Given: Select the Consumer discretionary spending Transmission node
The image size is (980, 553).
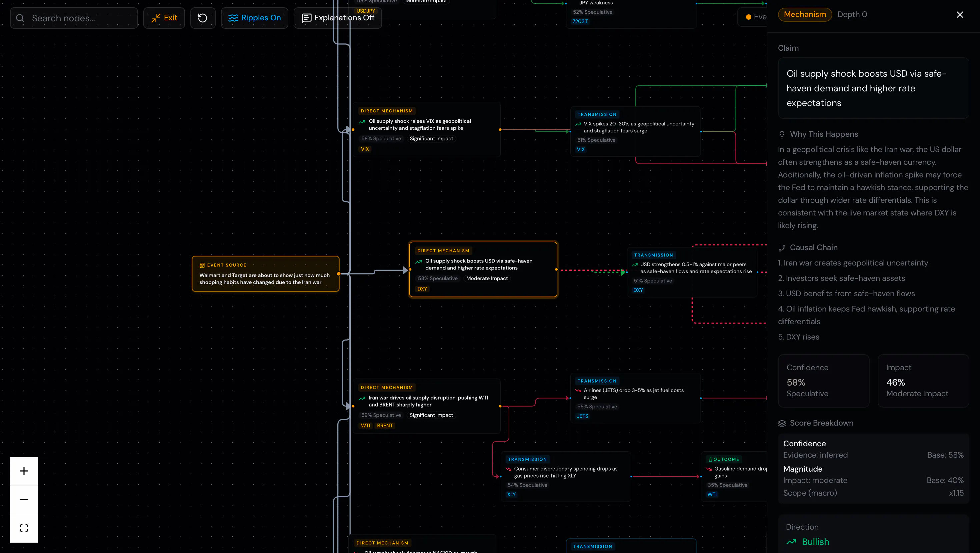Looking at the screenshot, I should (x=566, y=477).
